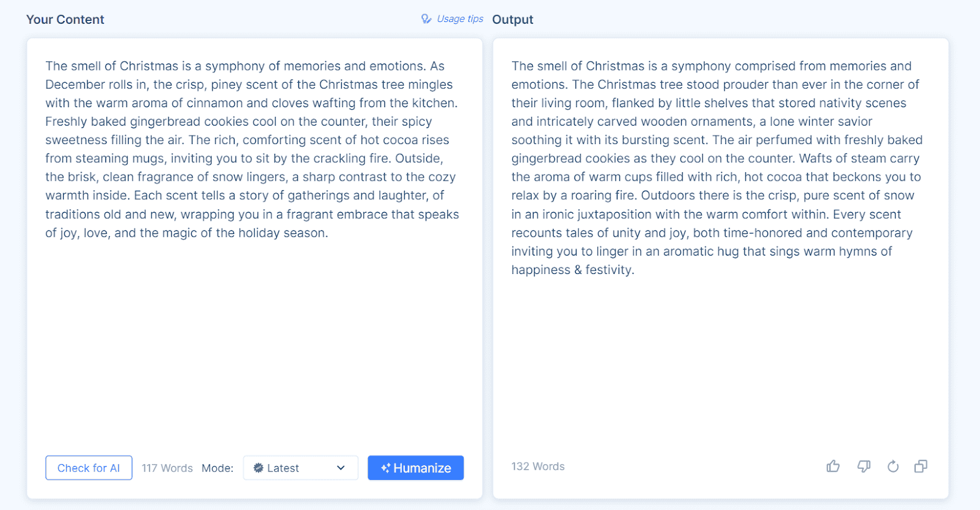Dislike the output with thumbs down icon

pyautogui.click(x=864, y=466)
